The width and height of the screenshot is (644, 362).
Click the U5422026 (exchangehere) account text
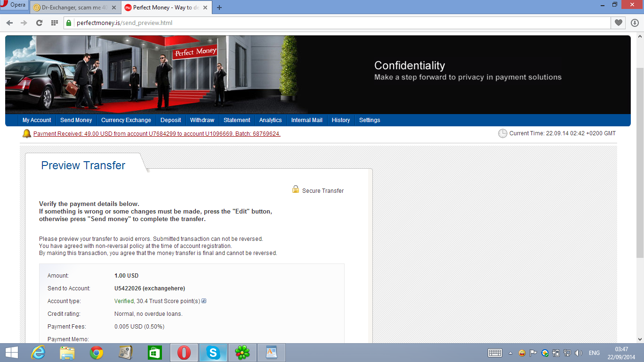coord(150,288)
